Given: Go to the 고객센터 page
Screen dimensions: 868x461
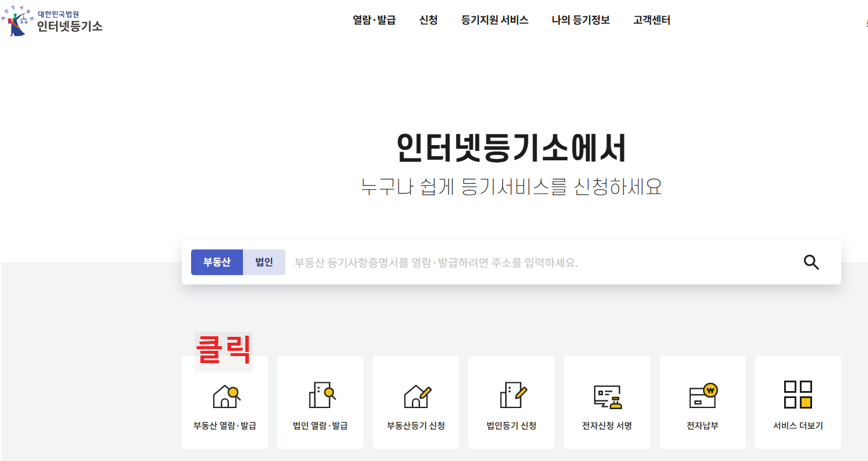Looking at the screenshot, I should coord(651,20).
